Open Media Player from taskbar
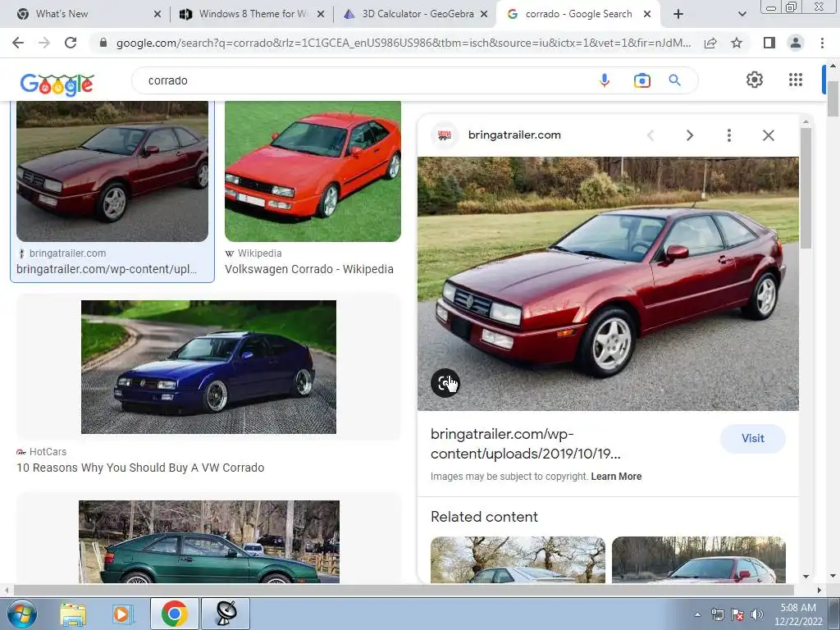 coord(121,614)
